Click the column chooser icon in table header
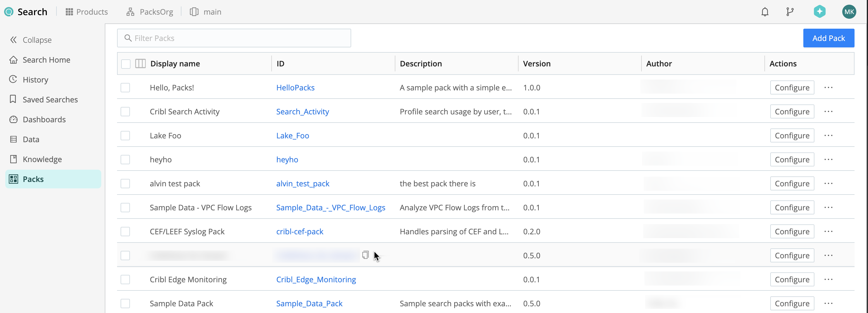Image resolution: width=868 pixels, height=313 pixels. 140,64
